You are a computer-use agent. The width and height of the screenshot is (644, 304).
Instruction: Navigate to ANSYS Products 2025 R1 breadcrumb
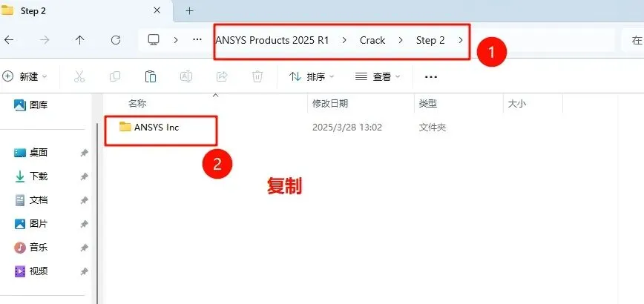272,40
